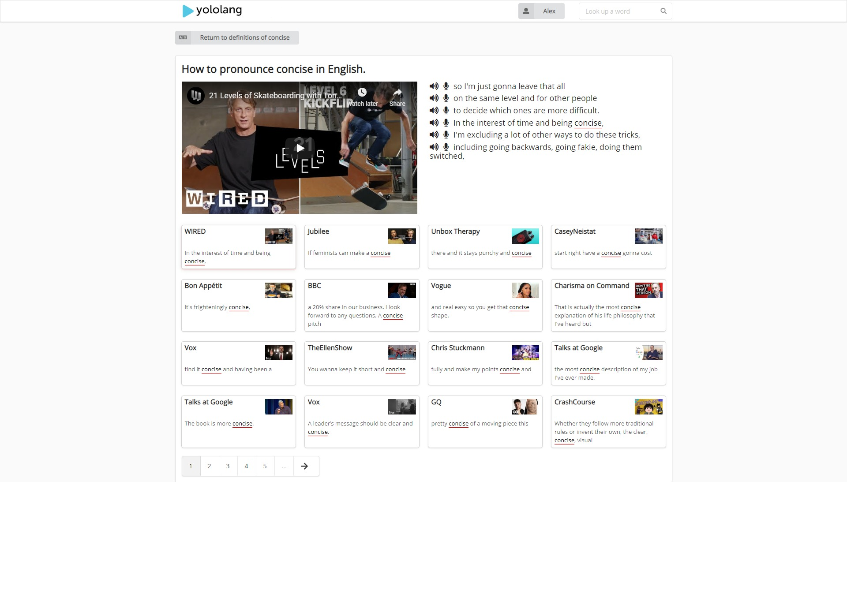The image size is (847, 616).
Task: Click YouTube Watch later clock icon
Action: (362, 92)
